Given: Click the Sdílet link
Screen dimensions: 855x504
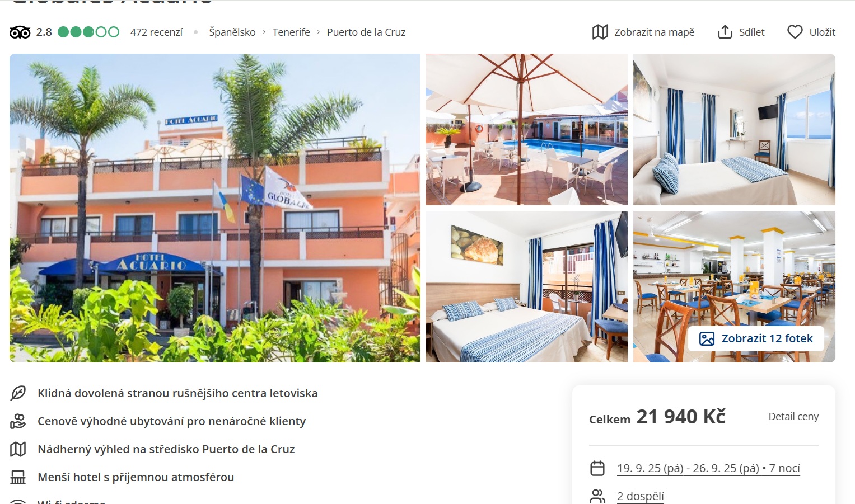Looking at the screenshot, I should tap(751, 32).
